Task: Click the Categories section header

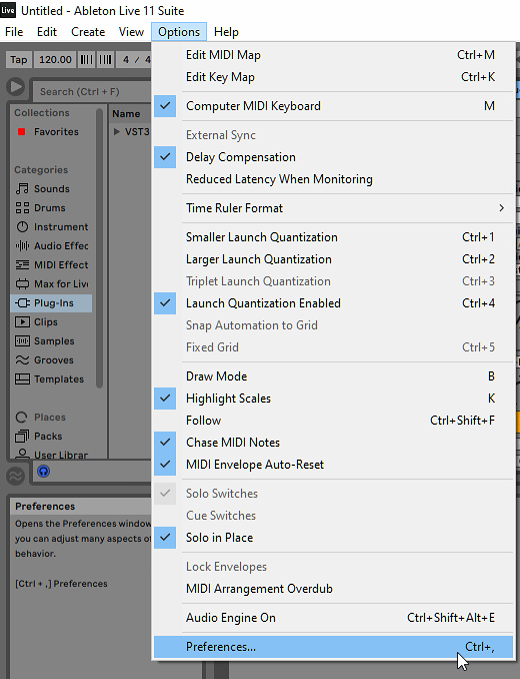Action: click(41, 170)
